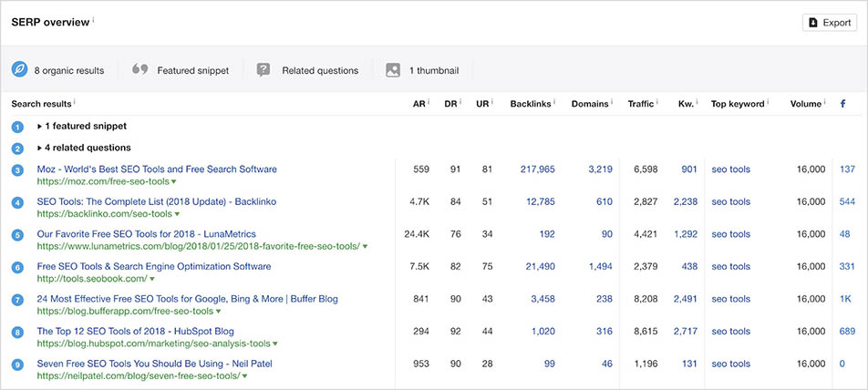Click the thumbnail image icon
868x390 pixels.
pyautogui.click(x=393, y=70)
